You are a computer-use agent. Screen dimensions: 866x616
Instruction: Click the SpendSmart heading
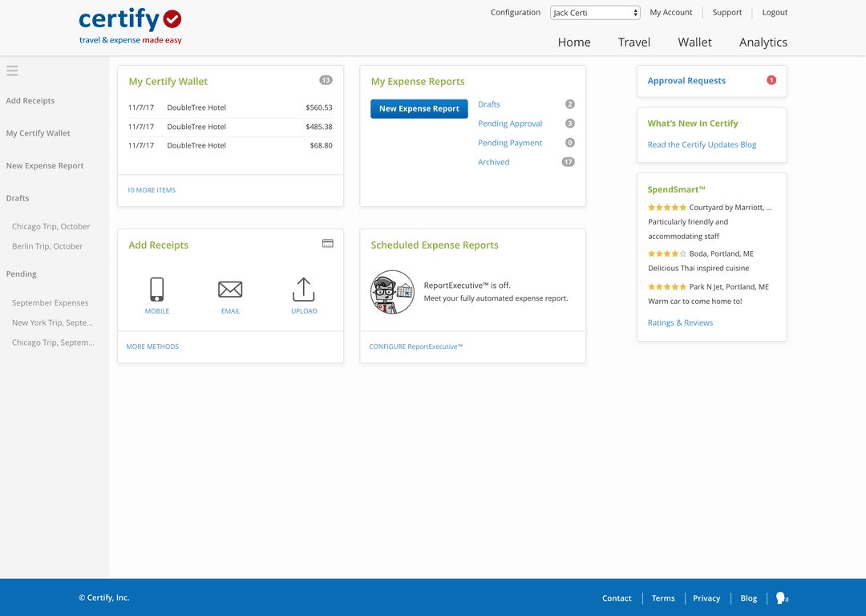[676, 189]
